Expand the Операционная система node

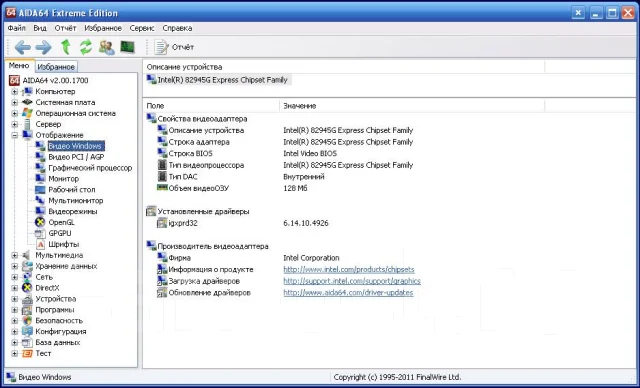point(15,113)
